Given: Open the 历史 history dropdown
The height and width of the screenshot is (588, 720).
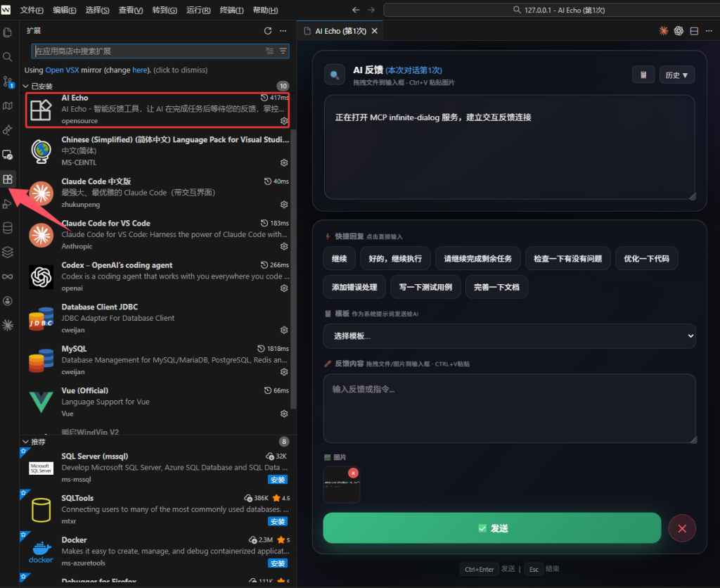Looking at the screenshot, I should (676, 75).
